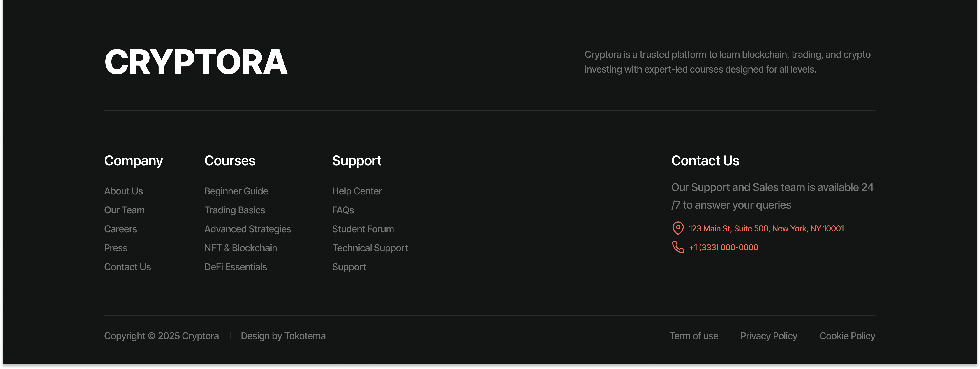Open Advanced Strategies course
Screen dimensions: 980x369
click(247, 229)
